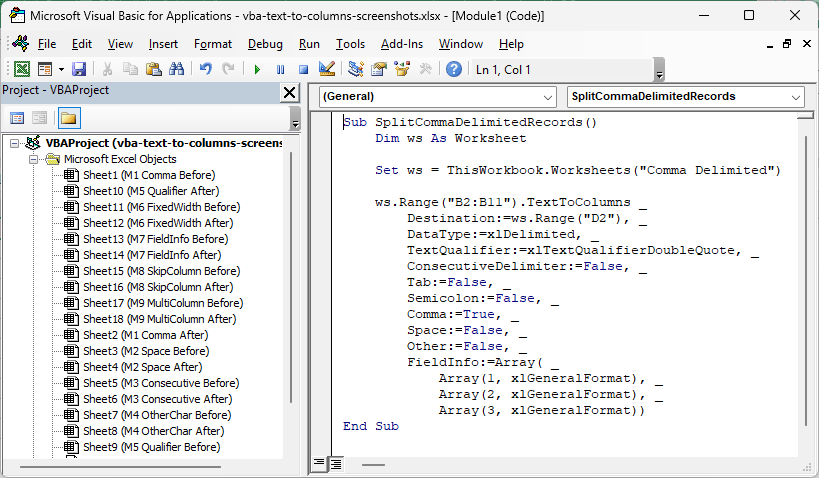
Task: Select Sheet17 (M9 MultiColumn Before)
Action: click(163, 303)
